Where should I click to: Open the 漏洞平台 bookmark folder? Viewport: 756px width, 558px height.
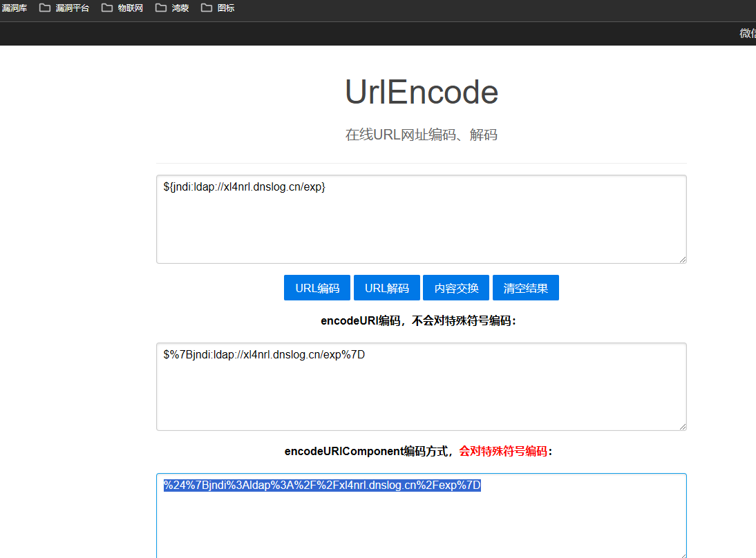[x=64, y=8]
